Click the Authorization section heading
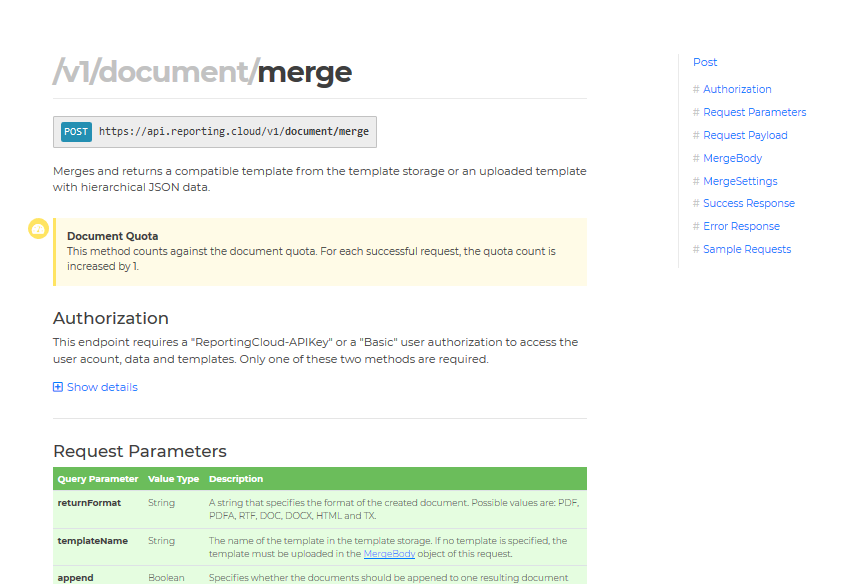The image size is (866, 584). (x=110, y=318)
